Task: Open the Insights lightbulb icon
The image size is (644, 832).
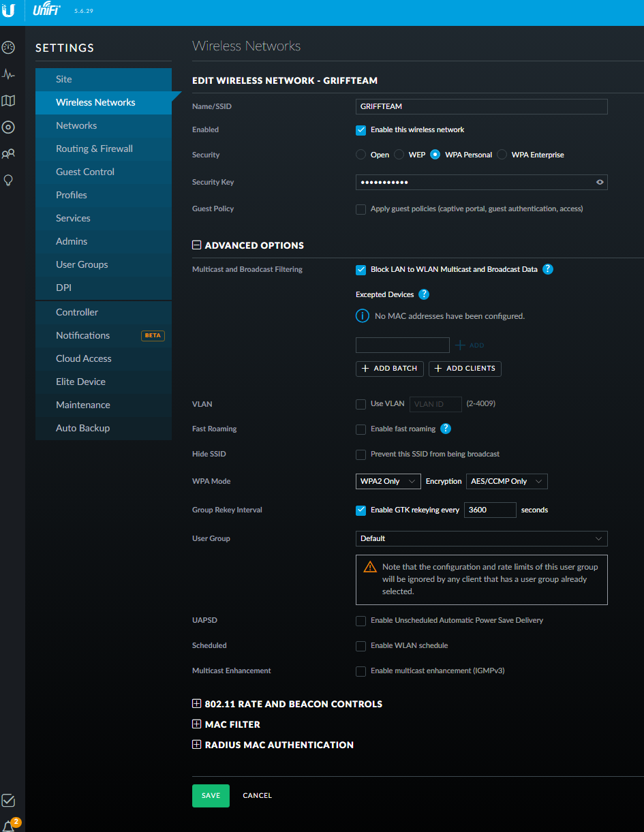Action: 8,181
